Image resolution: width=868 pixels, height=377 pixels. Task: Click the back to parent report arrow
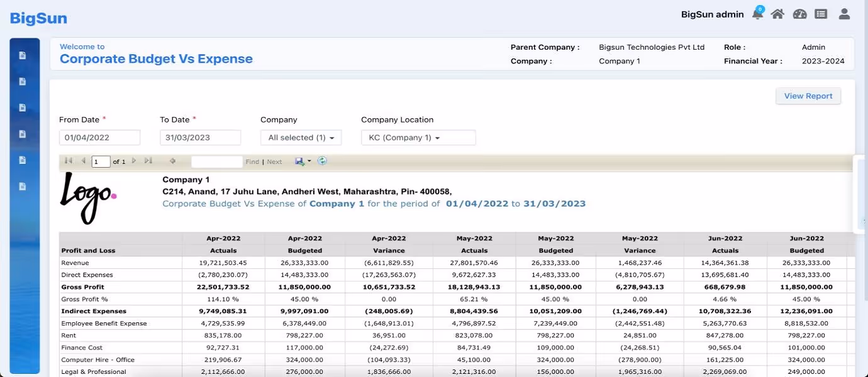[172, 161]
